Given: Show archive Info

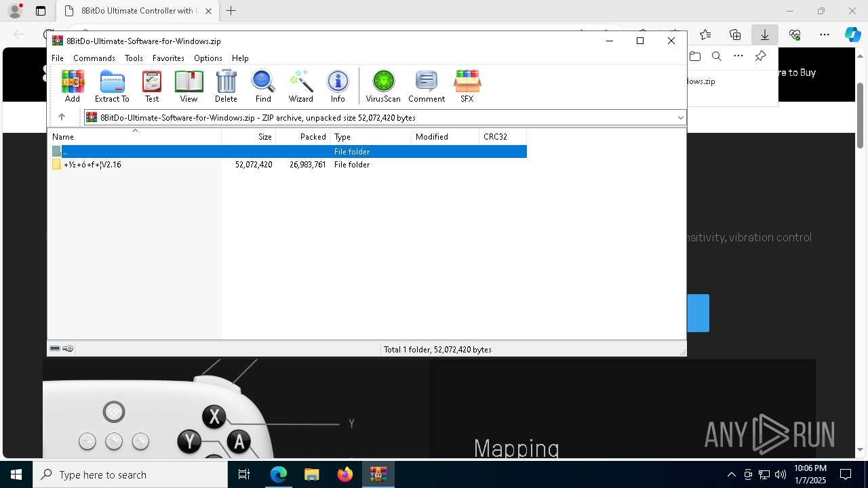Looking at the screenshot, I should [x=338, y=86].
